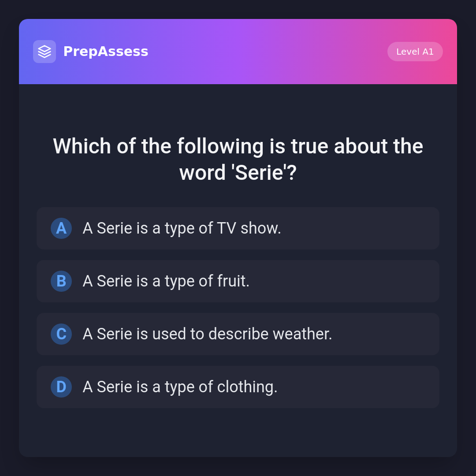Choose the clothing option card

click(x=238, y=387)
